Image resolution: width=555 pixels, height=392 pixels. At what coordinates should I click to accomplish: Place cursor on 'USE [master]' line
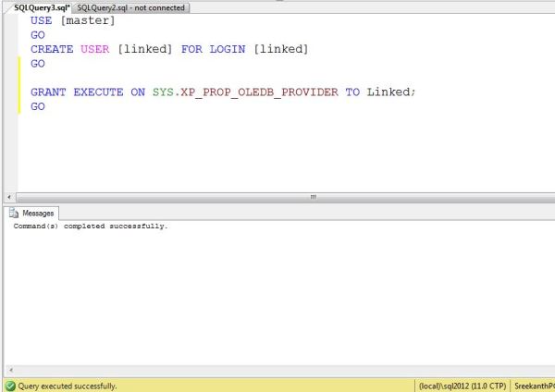tap(73, 20)
